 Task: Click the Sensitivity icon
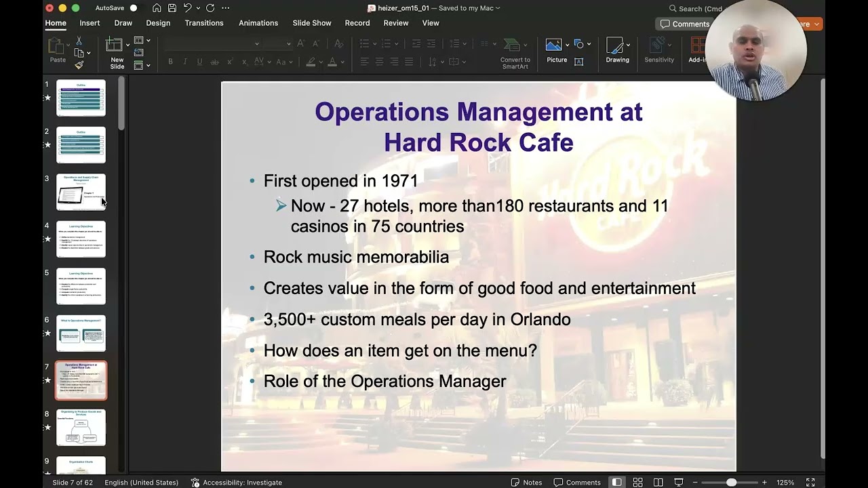click(x=659, y=50)
